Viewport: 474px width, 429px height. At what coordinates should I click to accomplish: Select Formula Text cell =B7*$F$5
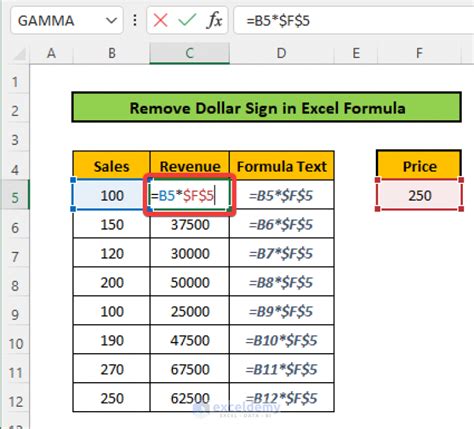click(282, 253)
